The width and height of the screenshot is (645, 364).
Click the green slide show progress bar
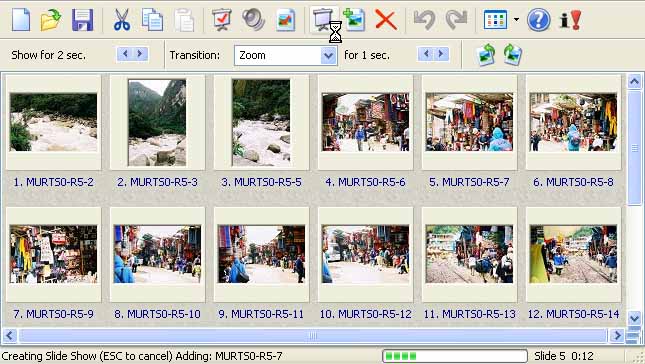point(455,356)
